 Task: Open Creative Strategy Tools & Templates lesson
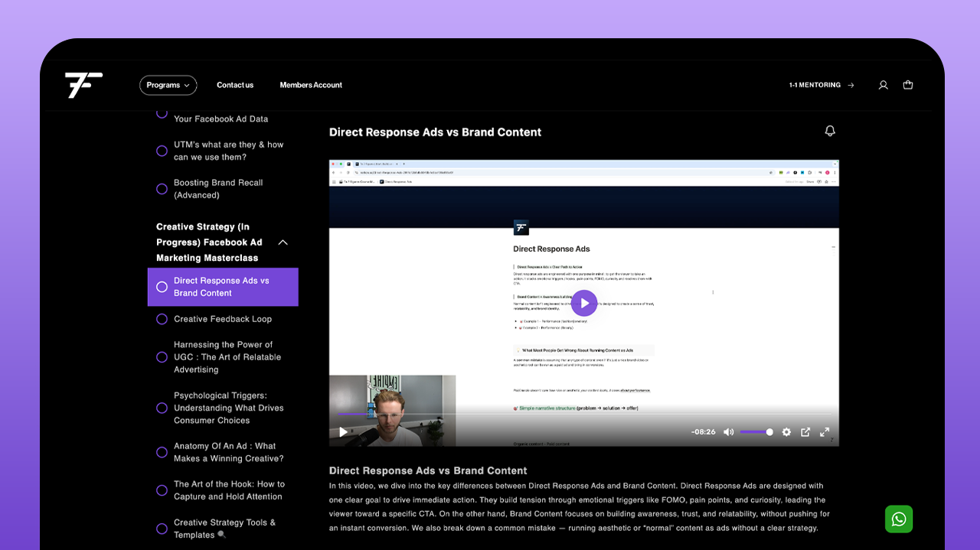(224, 529)
